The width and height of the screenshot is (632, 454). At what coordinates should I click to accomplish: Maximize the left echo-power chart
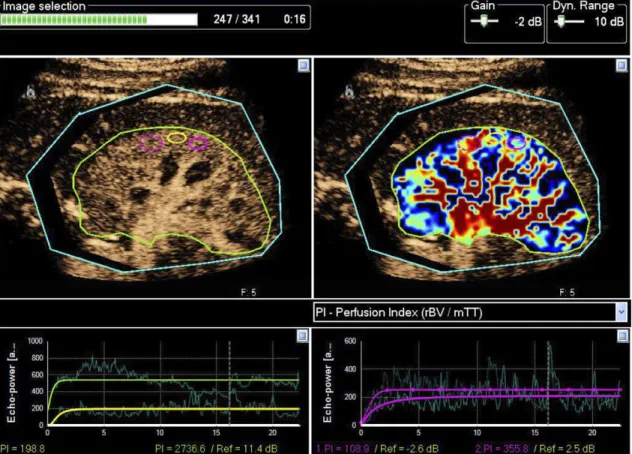click(302, 335)
